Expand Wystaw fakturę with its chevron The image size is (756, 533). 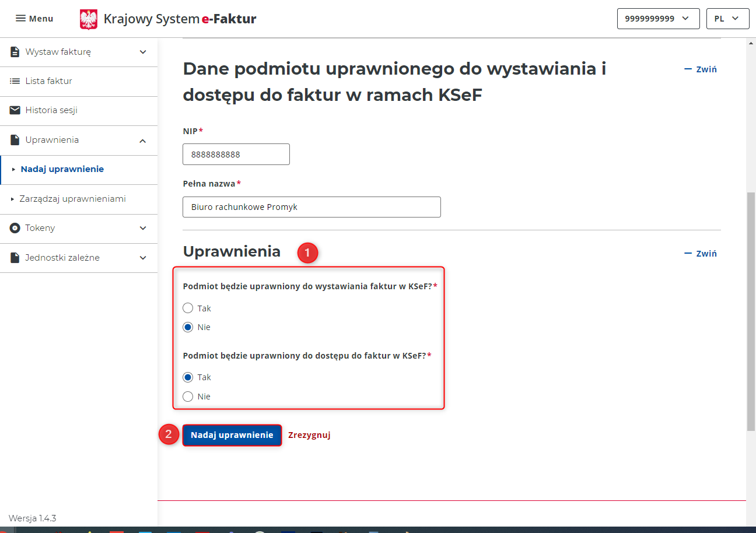[x=143, y=52]
